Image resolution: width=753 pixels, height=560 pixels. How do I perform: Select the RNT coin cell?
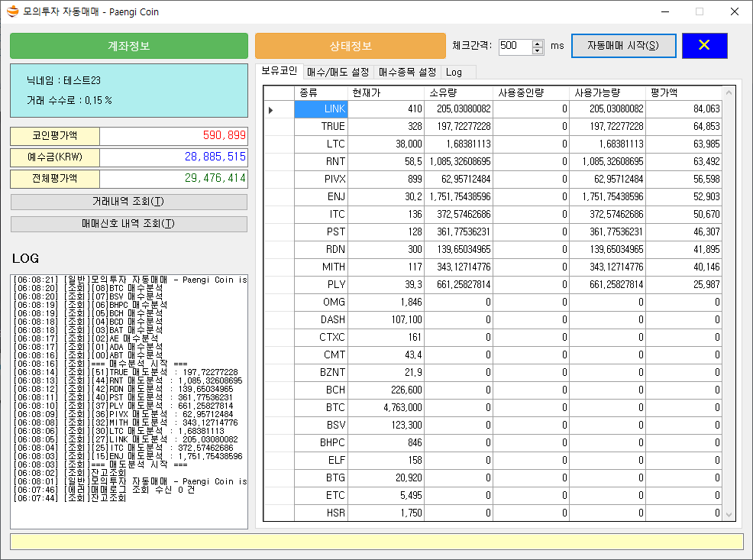(321, 161)
